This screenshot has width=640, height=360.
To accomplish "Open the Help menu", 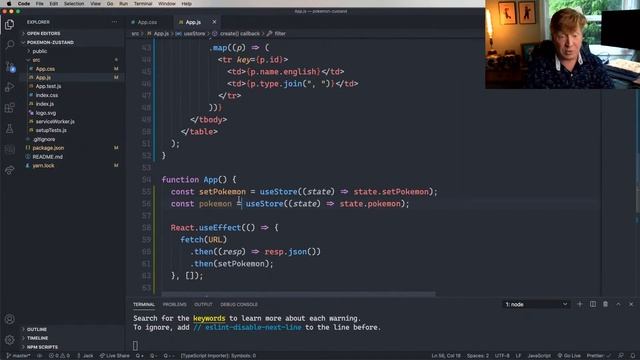I will [187, 4].
